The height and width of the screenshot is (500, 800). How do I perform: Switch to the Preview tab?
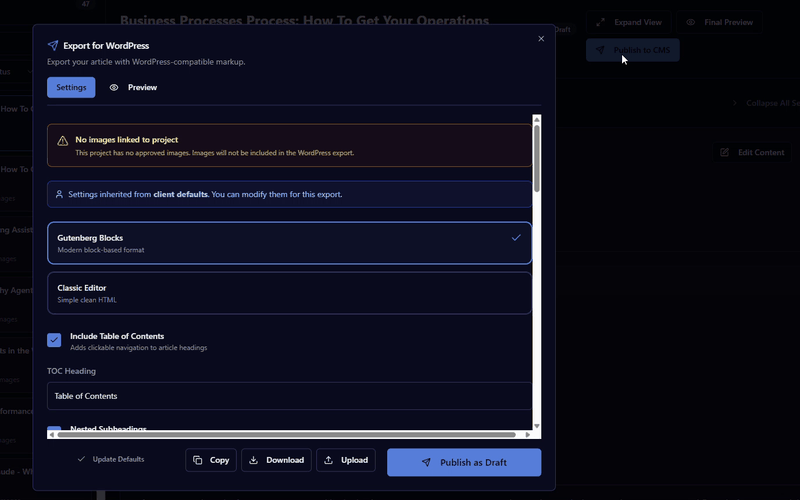point(133,88)
